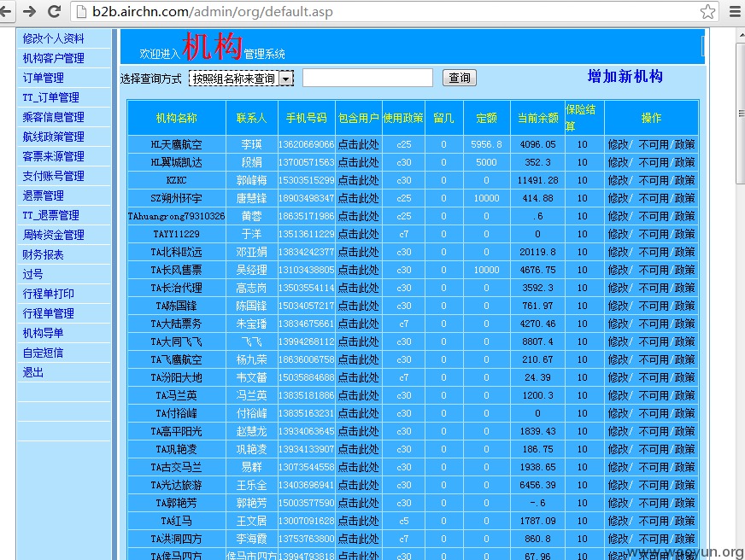Click the query text input field
This screenshot has height=560, width=745.
pos(367,78)
